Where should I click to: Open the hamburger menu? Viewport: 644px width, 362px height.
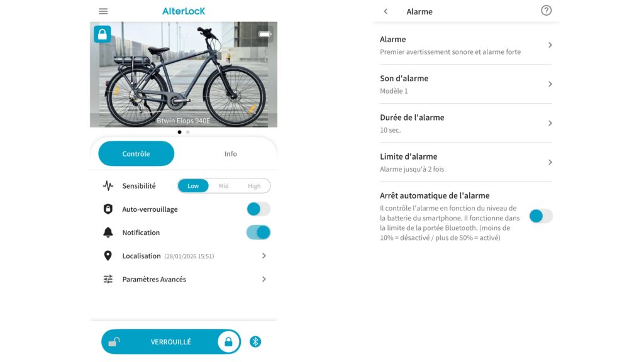[103, 11]
